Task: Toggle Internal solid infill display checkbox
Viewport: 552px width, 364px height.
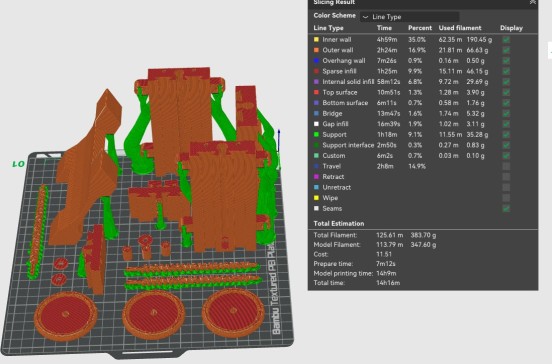Action: (506, 82)
